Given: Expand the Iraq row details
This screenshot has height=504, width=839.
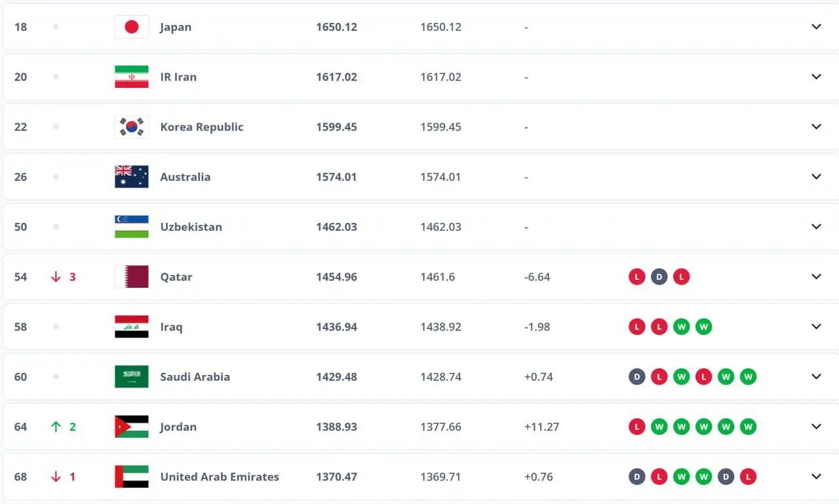Looking at the screenshot, I should coord(816,326).
